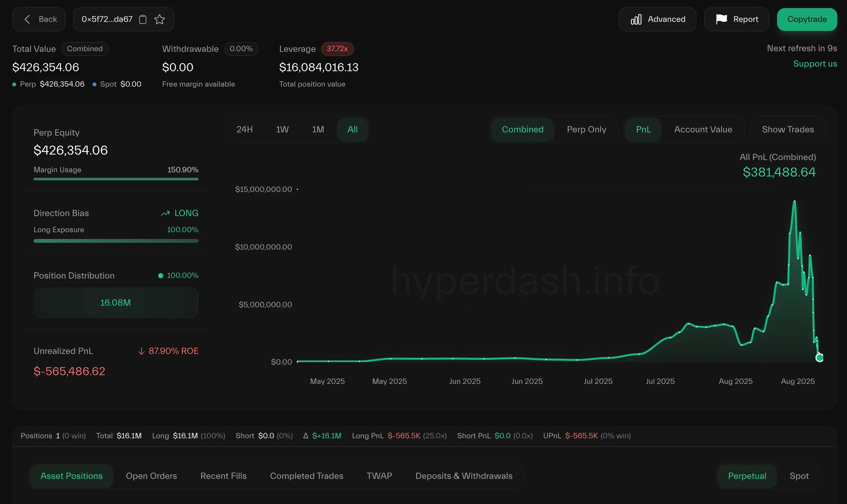This screenshot has height=504, width=847.
Task: Switch chart to Combined mode
Action: click(x=522, y=129)
